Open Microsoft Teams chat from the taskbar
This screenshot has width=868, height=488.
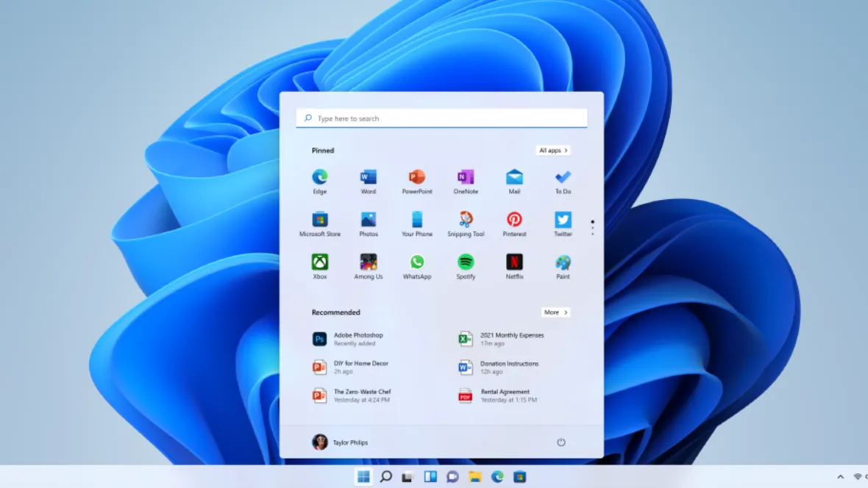452,476
